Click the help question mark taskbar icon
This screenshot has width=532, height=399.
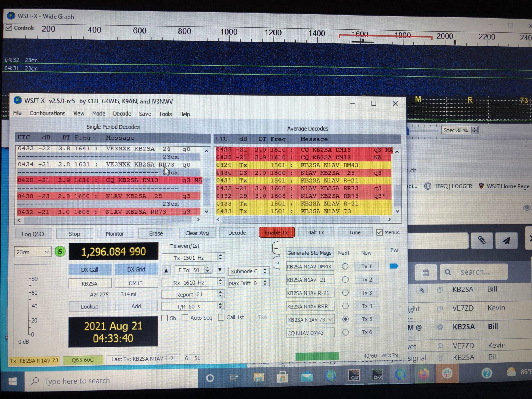pos(487,373)
